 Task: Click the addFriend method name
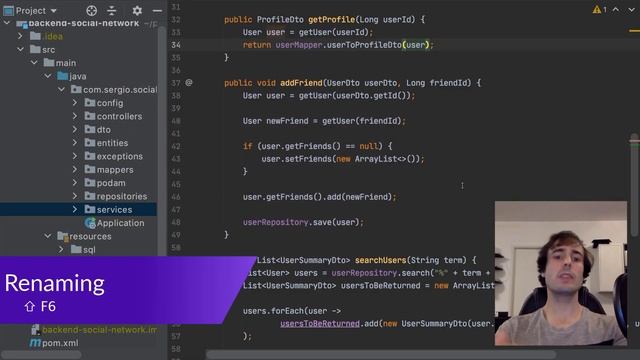pos(301,83)
